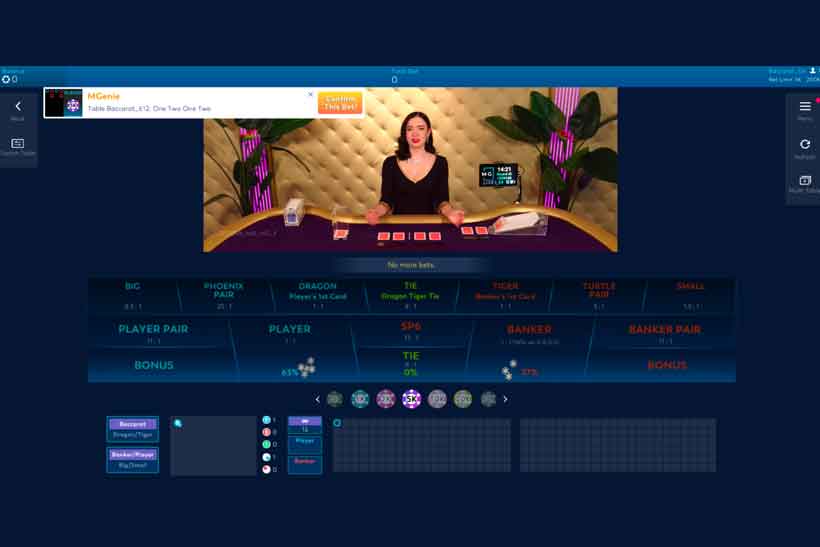Toggle the Banker/Player Big/Small switch
The image size is (820, 547).
(x=132, y=460)
